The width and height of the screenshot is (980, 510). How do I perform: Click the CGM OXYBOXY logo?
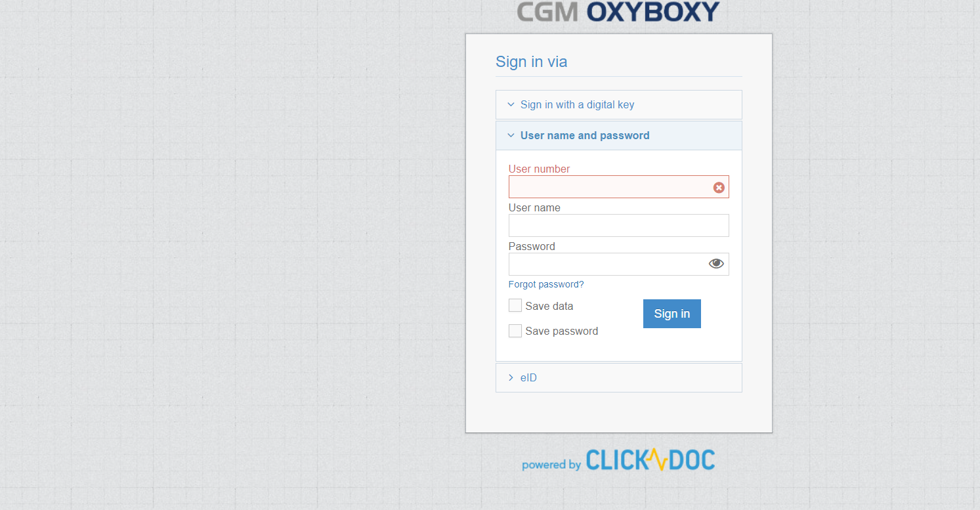[x=618, y=12]
